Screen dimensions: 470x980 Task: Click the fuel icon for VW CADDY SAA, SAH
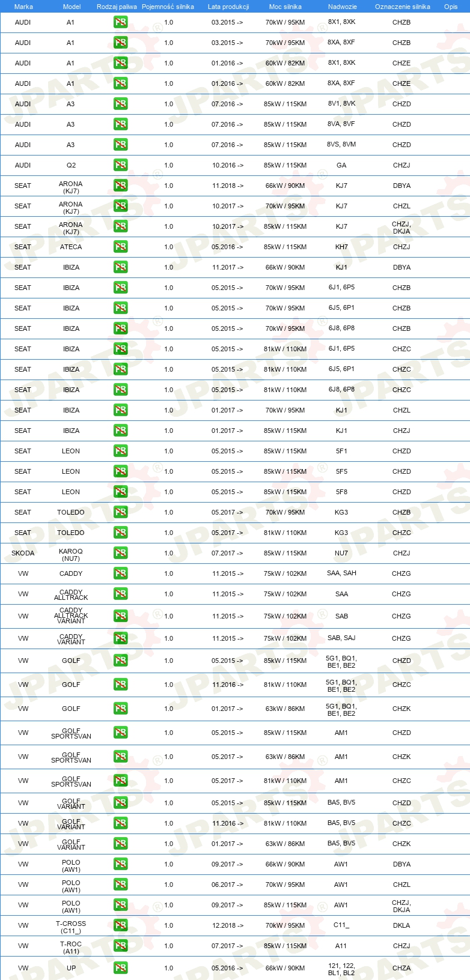click(120, 573)
